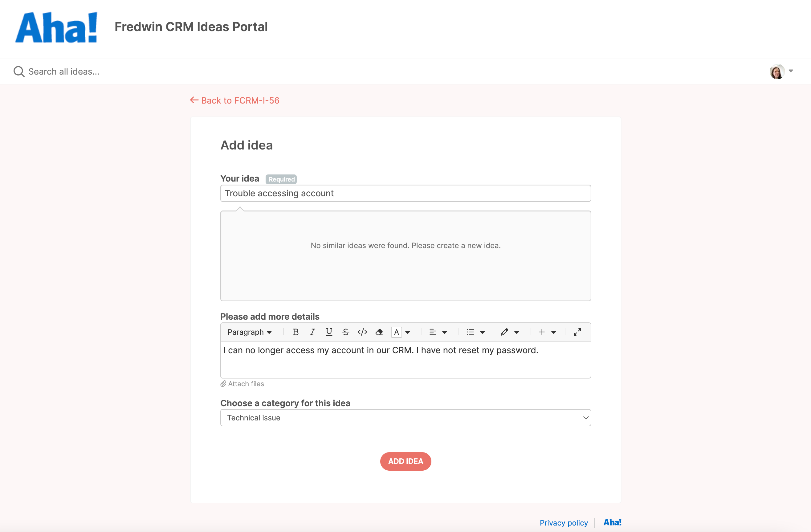Underline text in the details editor

(328, 332)
